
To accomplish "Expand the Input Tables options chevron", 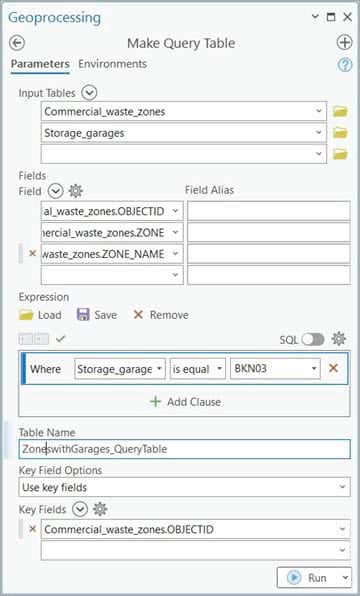I will coord(89,93).
